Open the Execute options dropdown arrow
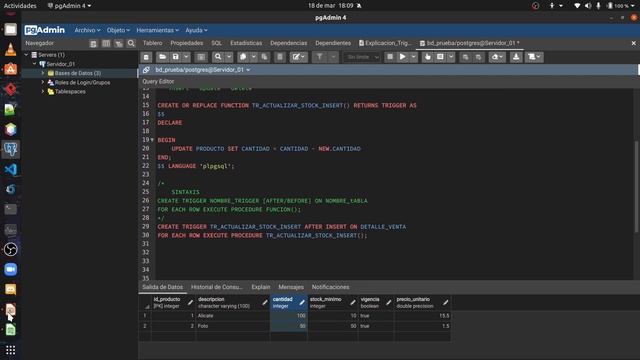This screenshot has height=360, width=640. click(413, 57)
